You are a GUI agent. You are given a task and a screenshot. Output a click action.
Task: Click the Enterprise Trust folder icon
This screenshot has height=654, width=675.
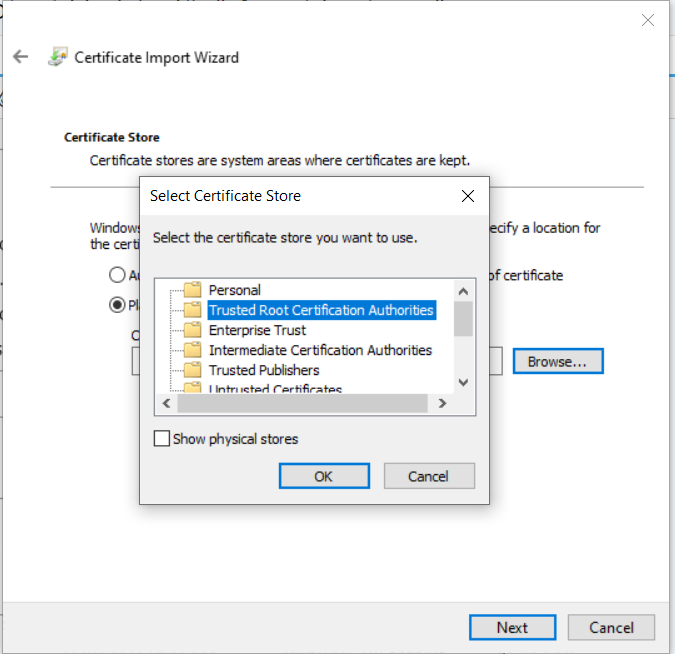point(192,330)
